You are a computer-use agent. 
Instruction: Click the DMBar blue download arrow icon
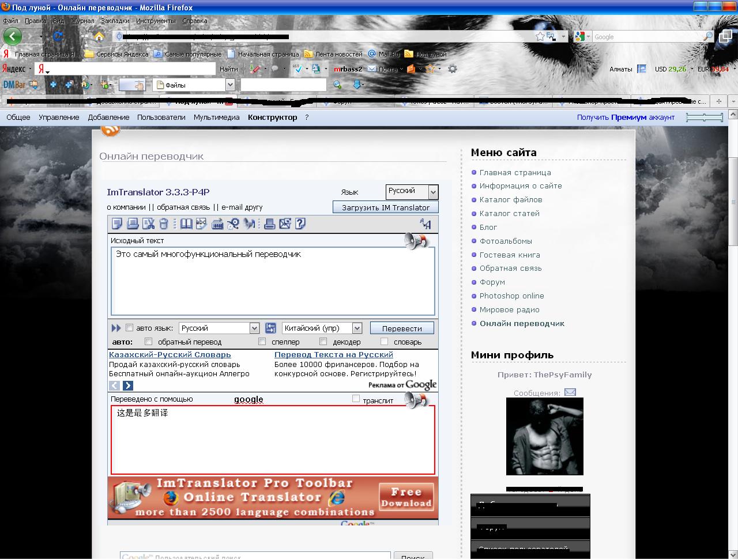tap(357, 85)
